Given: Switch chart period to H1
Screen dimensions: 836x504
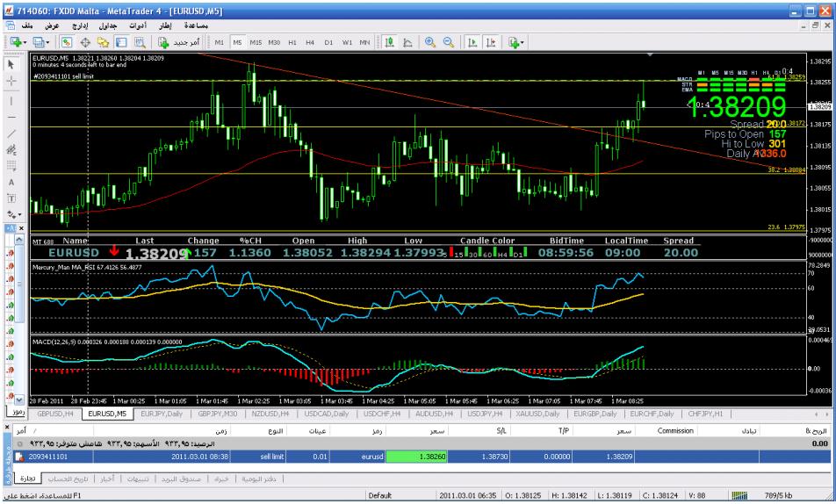Looking at the screenshot, I should point(292,42).
